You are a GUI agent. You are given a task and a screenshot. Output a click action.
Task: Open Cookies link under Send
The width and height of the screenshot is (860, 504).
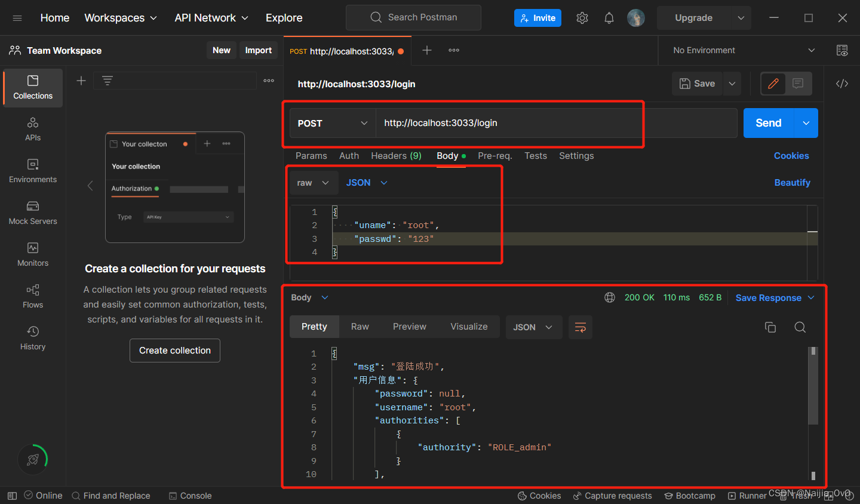coord(791,156)
